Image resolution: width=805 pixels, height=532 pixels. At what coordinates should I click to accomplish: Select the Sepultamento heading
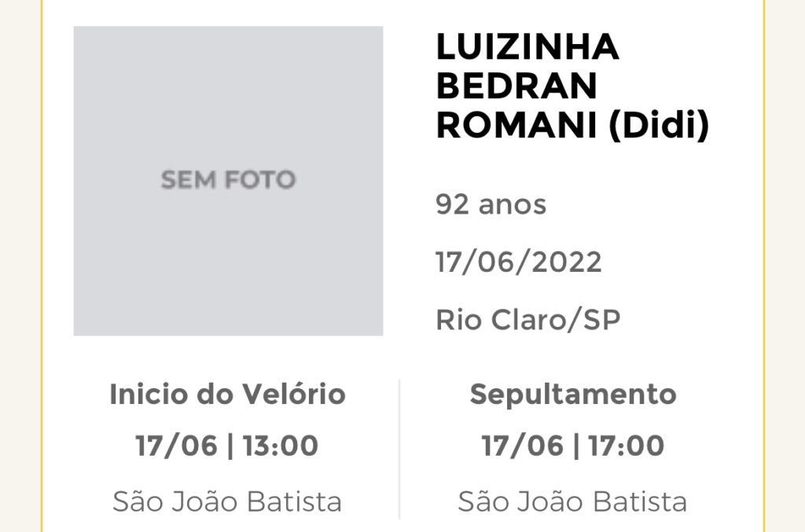pos(573,395)
